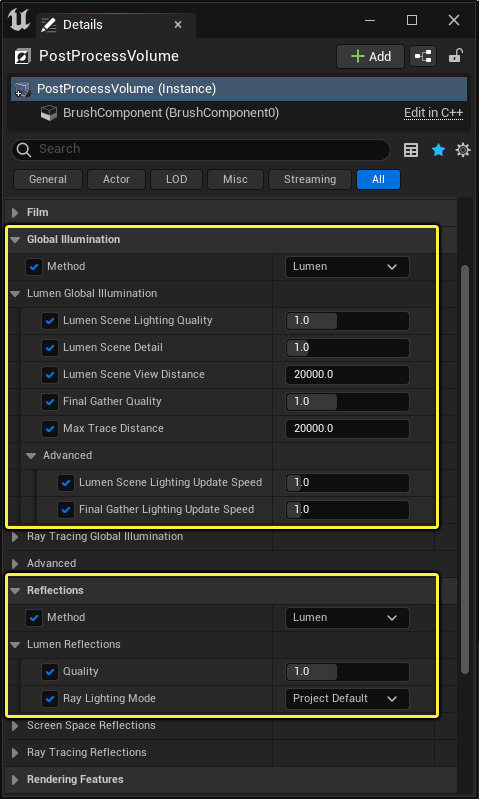
Task: Collapse Advanced under Lumen Global Illumination
Action: (x=31, y=456)
